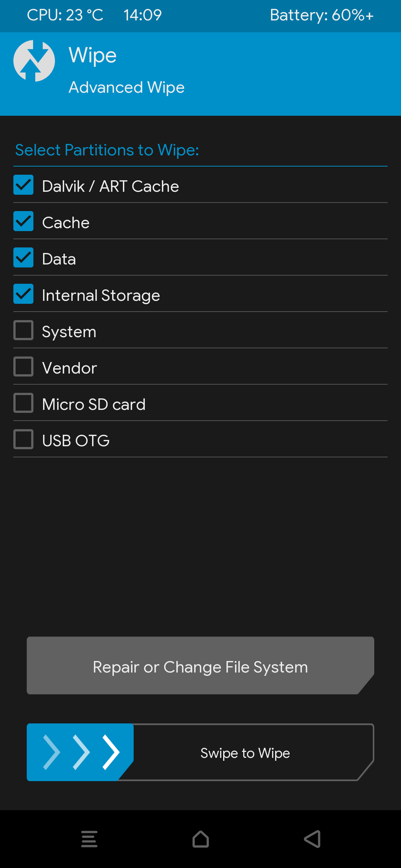Tap the Battery percentage status

coord(322,15)
